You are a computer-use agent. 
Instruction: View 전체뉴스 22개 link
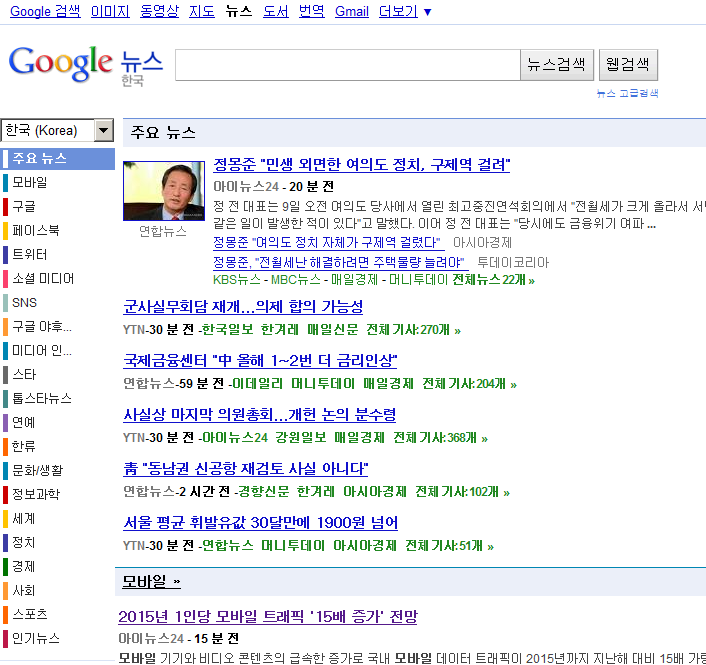(493, 280)
